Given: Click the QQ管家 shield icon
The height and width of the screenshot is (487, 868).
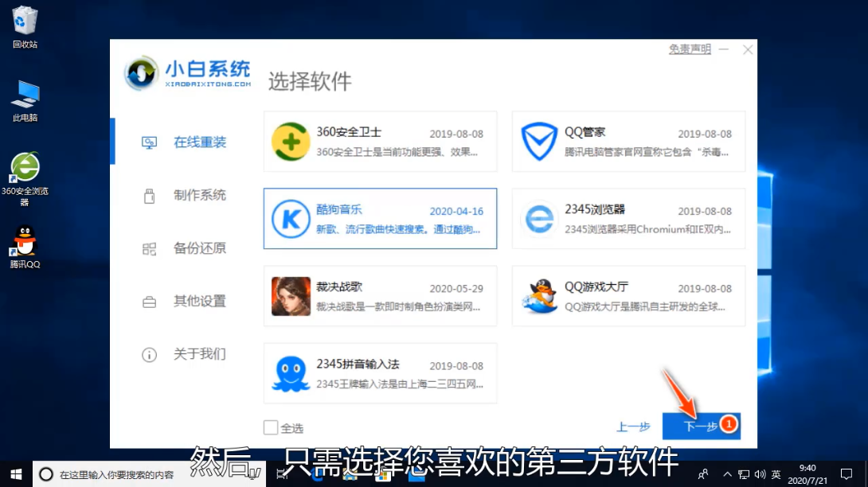Looking at the screenshot, I should (x=539, y=142).
